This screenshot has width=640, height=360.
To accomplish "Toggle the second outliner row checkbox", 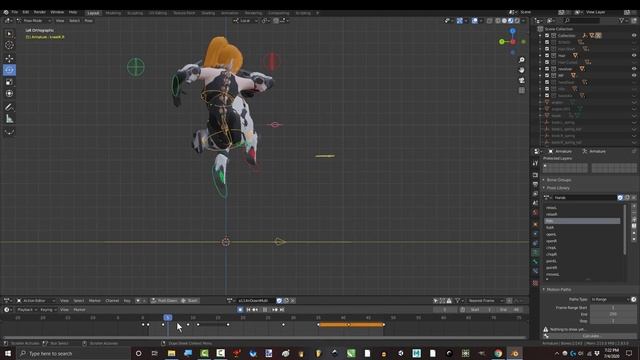I will pos(547,42).
